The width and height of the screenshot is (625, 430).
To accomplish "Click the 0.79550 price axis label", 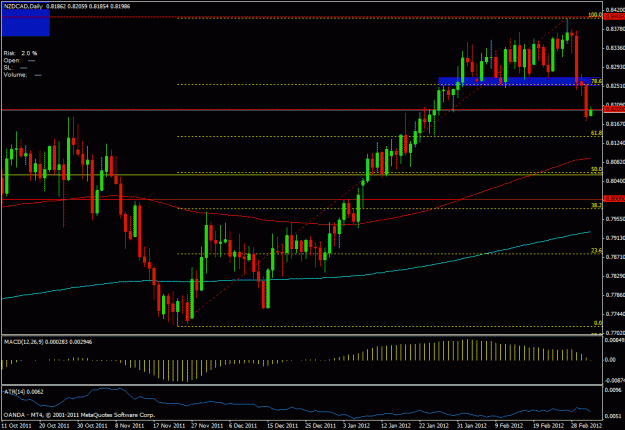I will pos(615,219).
